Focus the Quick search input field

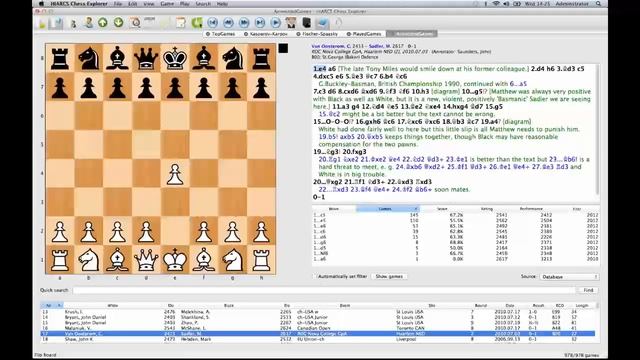[x=324, y=290]
